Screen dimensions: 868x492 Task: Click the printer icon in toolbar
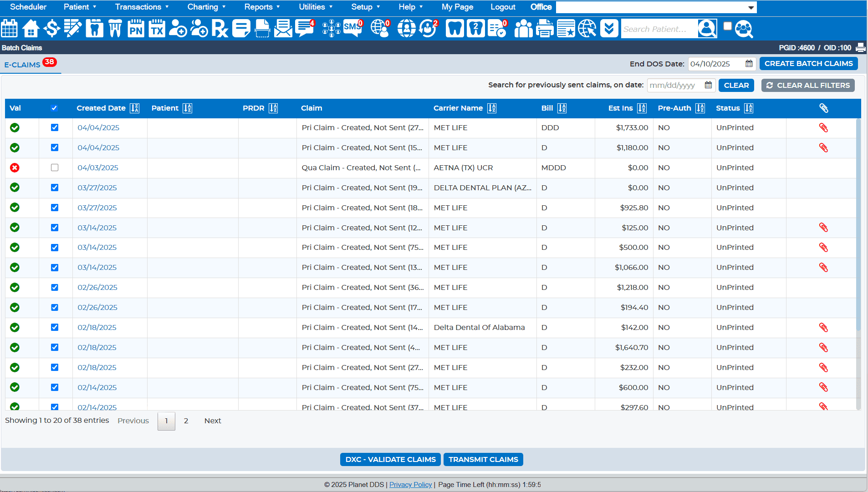(x=544, y=29)
